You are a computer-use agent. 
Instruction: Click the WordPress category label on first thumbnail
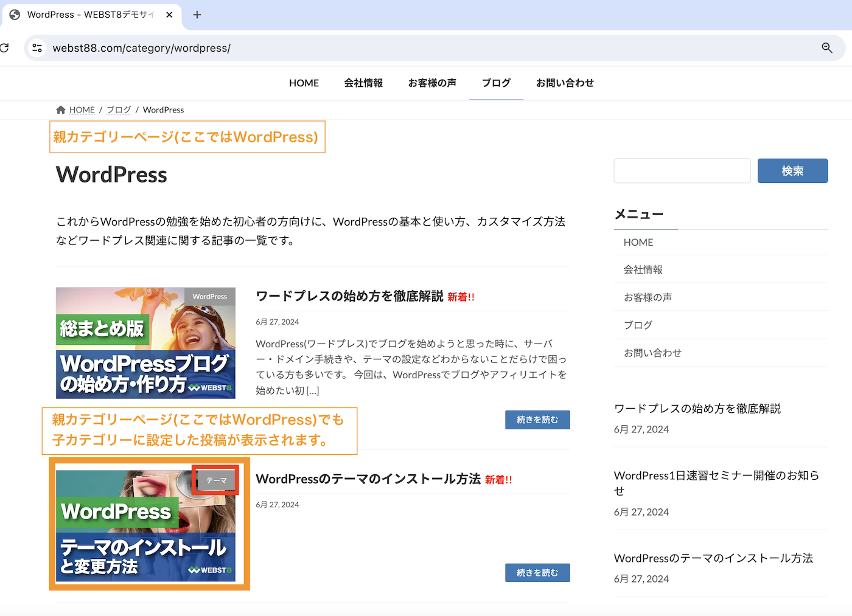click(210, 297)
